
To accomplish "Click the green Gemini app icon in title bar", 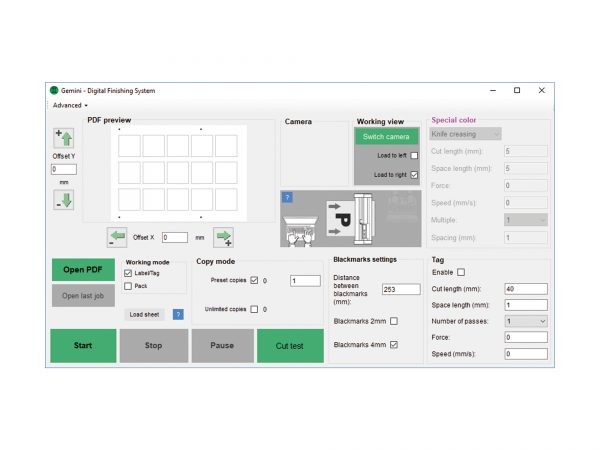I will 54,90.
